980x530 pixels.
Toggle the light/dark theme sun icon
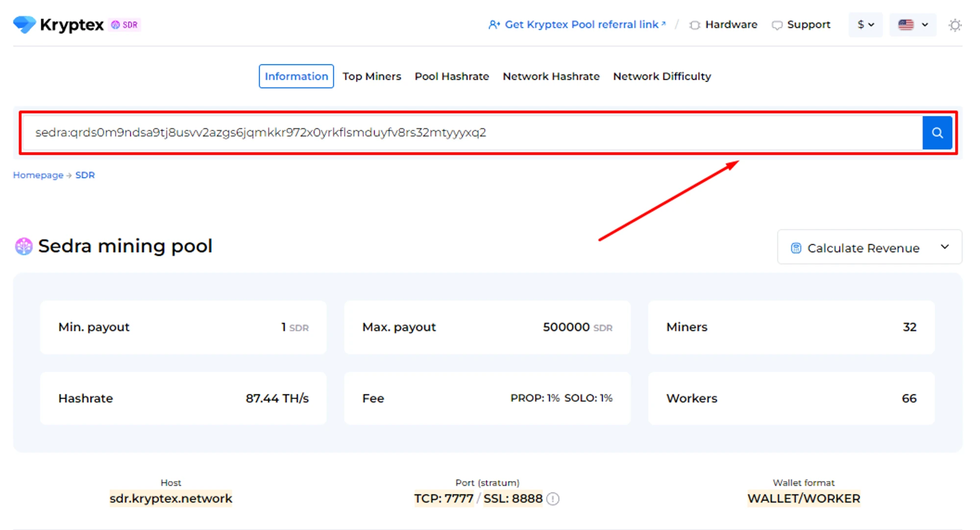click(954, 25)
